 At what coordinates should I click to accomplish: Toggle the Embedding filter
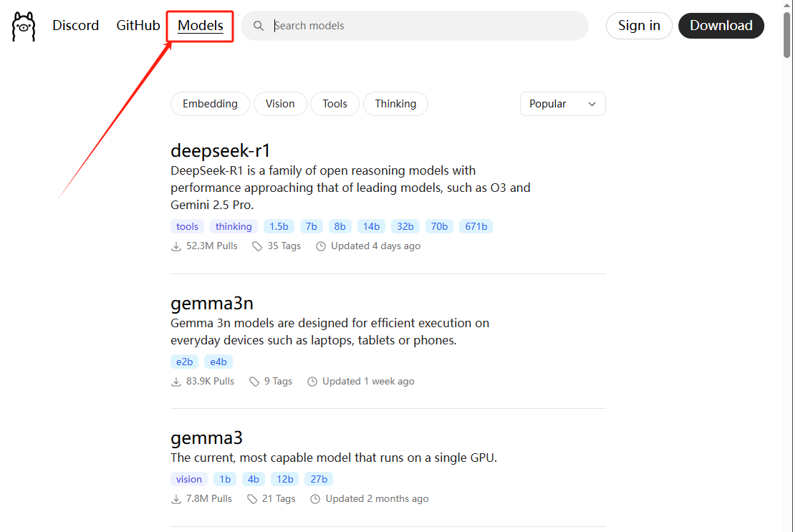pos(210,104)
